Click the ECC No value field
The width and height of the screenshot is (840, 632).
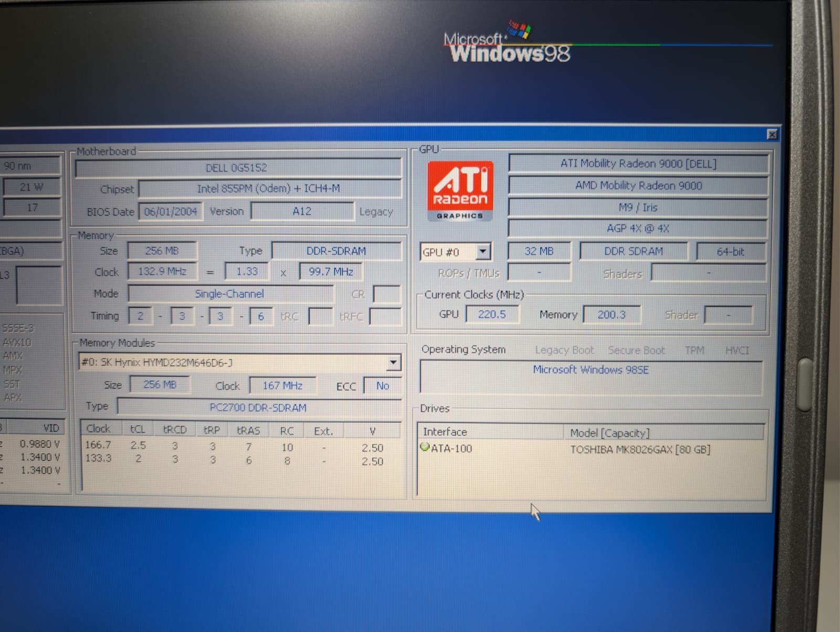click(382, 386)
